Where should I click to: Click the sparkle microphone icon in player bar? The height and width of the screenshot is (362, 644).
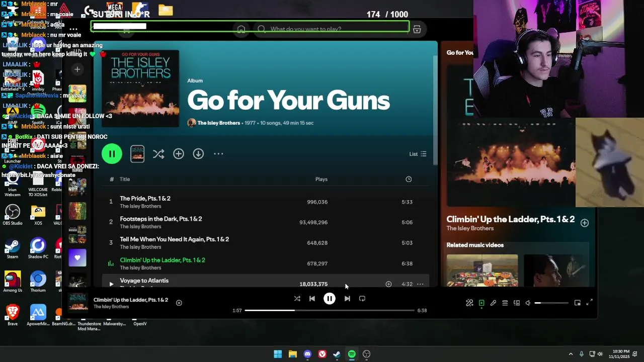pos(469,303)
